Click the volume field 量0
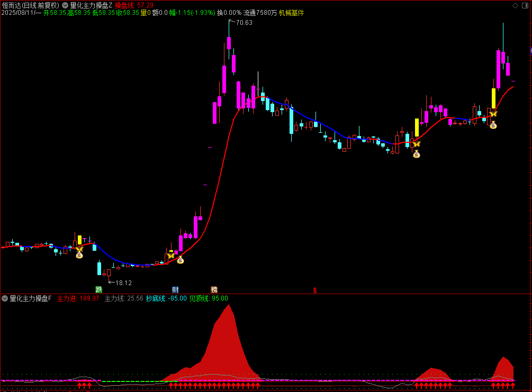The image size is (532, 392). [146, 13]
